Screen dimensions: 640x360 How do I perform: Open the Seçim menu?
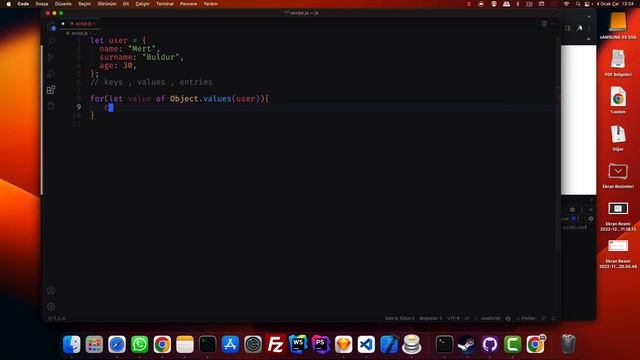(x=84, y=4)
